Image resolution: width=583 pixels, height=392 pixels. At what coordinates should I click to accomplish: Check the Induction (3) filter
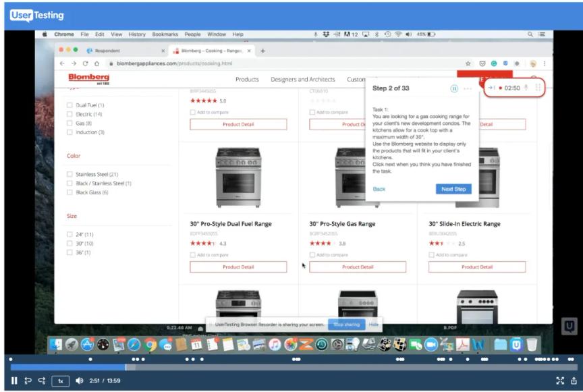click(x=70, y=132)
